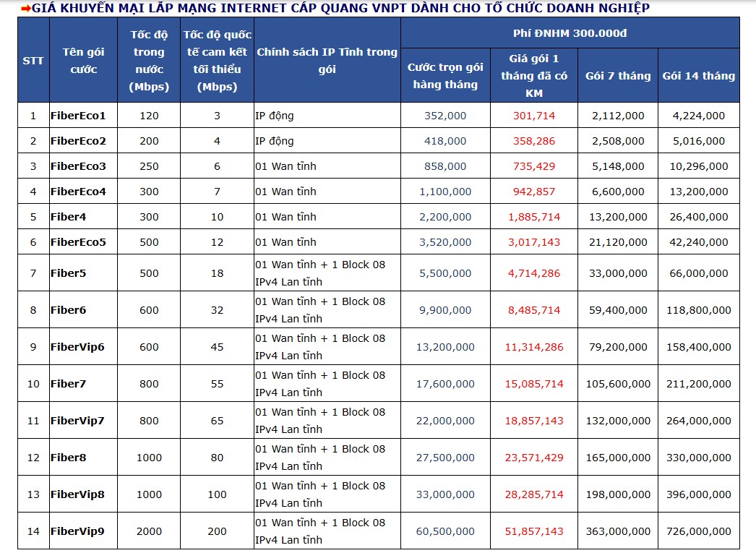Select the STT column header
The height and width of the screenshot is (553, 756).
tap(33, 60)
